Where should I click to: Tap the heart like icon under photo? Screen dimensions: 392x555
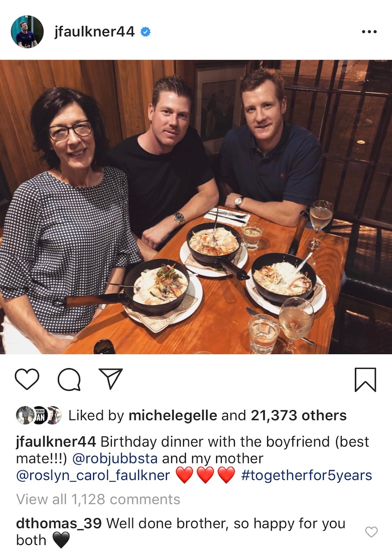coord(27,379)
